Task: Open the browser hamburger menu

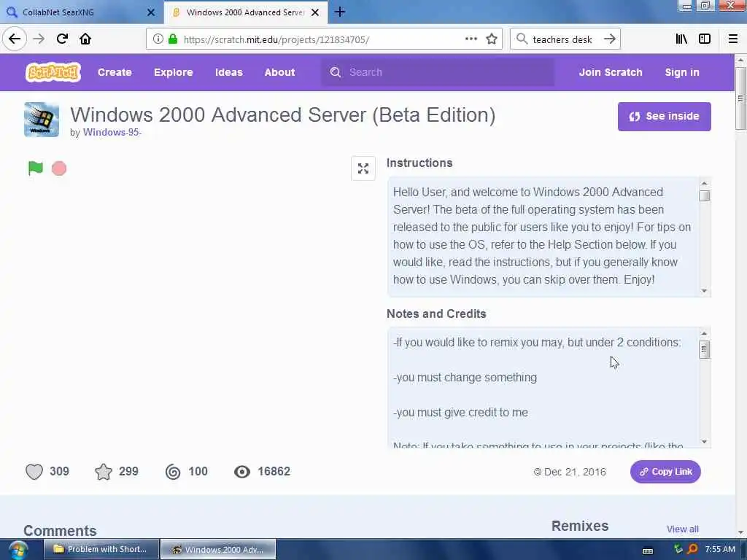Action: pos(733,39)
